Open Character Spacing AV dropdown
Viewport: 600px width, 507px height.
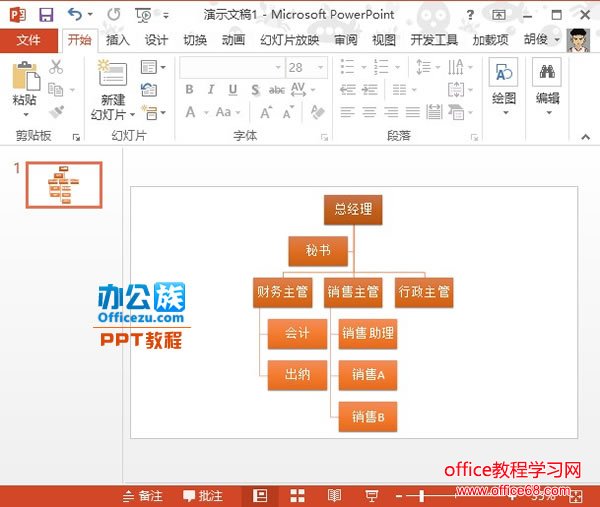[x=303, y=90]
